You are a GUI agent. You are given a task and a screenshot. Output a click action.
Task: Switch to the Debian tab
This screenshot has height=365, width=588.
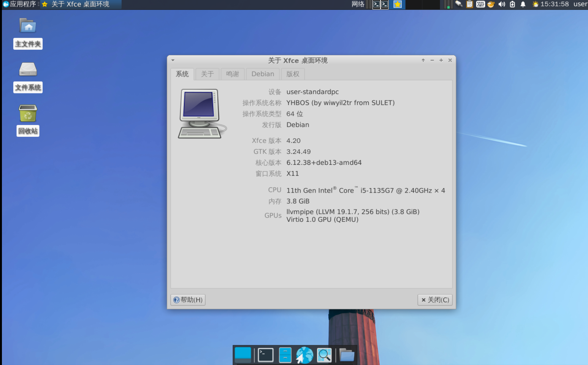[263, 74]
